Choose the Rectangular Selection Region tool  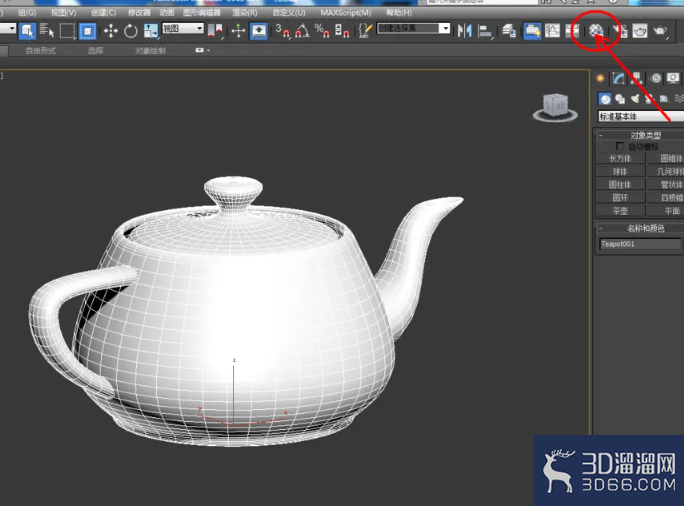coord(67,31)
